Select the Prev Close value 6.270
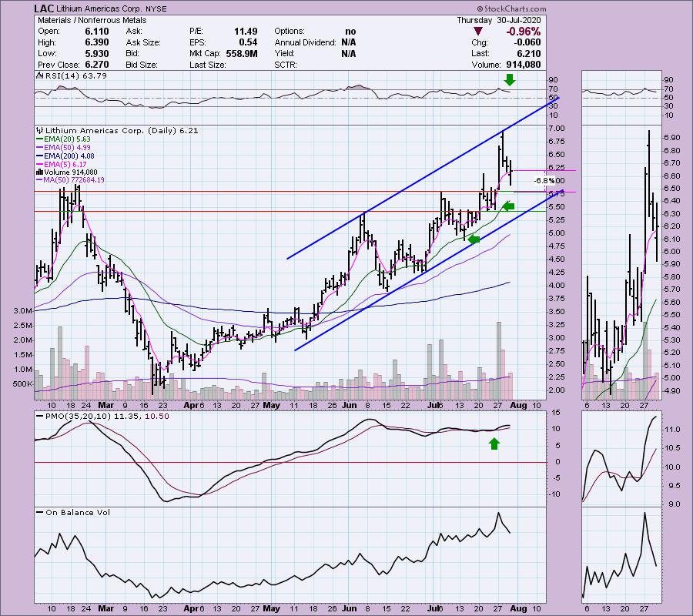The height and width of the screenshot is (616, 693). pyautogui.click(x=96, y=65)
